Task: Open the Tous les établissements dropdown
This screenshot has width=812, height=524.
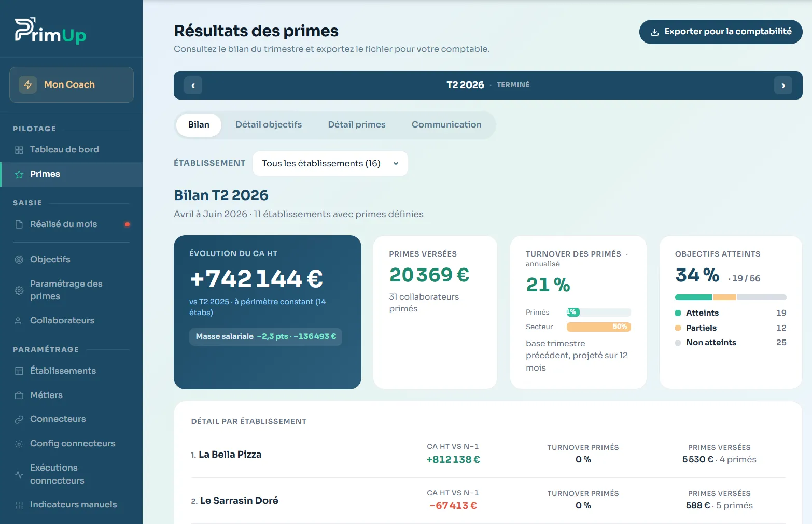Action: click(x=330, y=163)
